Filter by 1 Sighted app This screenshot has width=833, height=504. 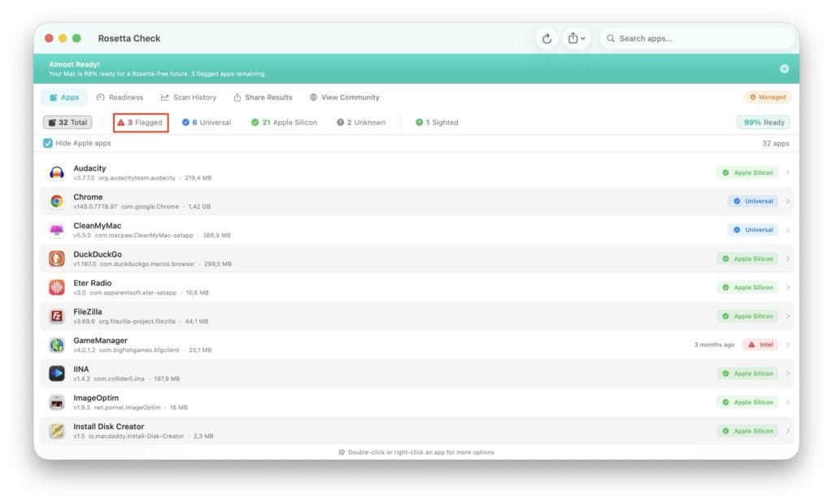tap(437, 122)
